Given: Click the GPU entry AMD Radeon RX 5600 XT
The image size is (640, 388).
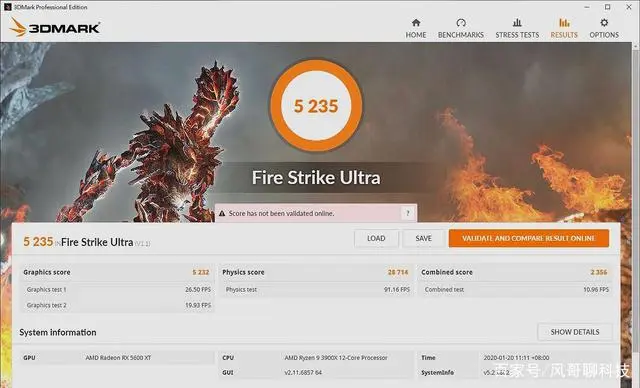Looking at the screenshot, I should (x=118, y=358).
